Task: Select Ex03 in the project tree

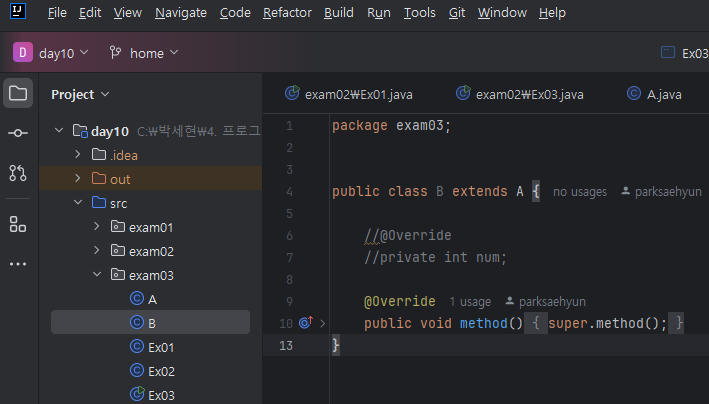Action: click(x=150, y=395)
